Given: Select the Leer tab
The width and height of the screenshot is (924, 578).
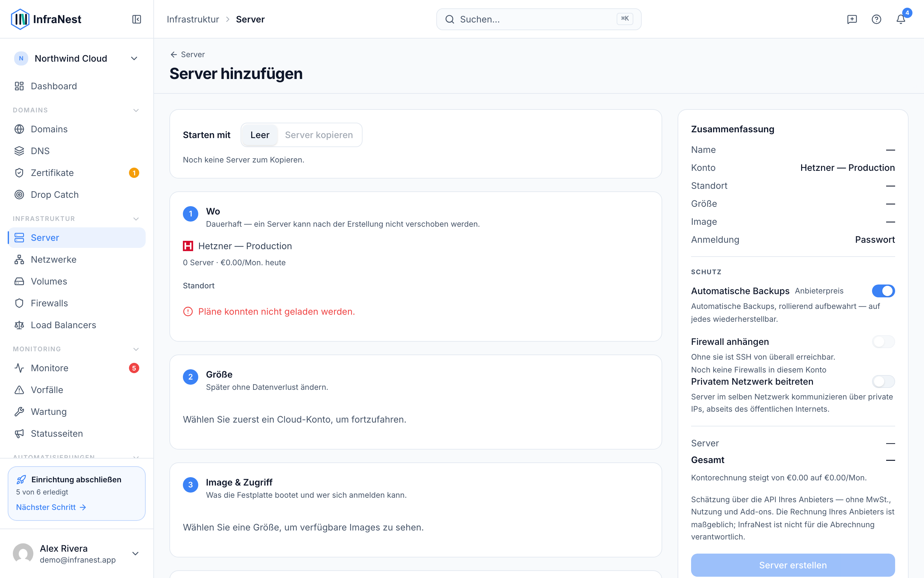Looking at the screenshot, I should pos(260,135).
